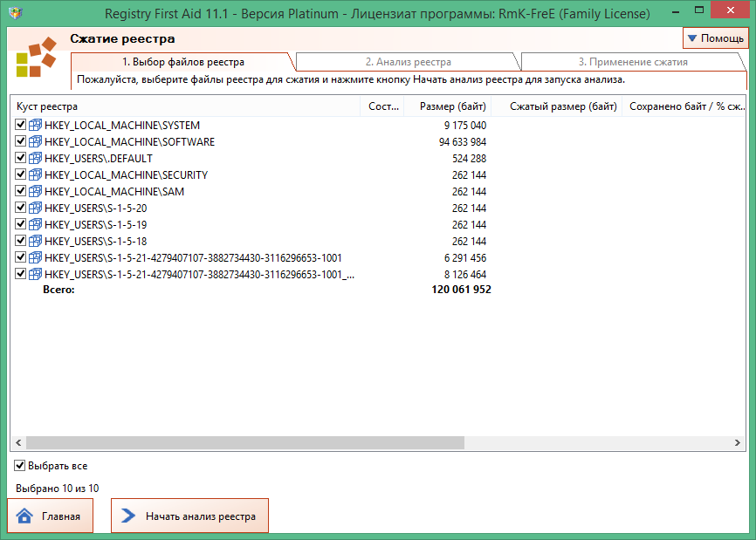Click the size value 524 288
This screenshot has width=756, height=540.
469,158
